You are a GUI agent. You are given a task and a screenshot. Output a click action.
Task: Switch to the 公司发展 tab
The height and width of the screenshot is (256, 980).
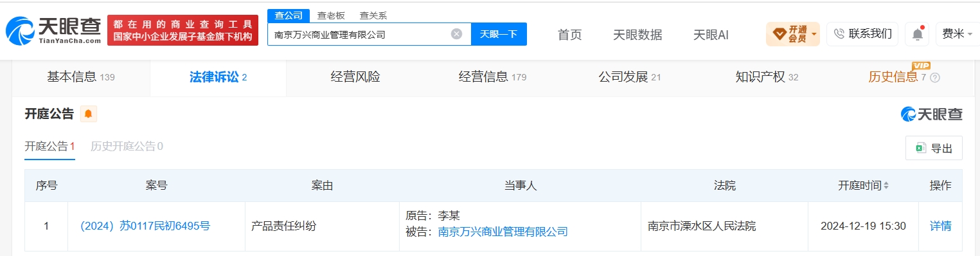(x=629, y=77)
